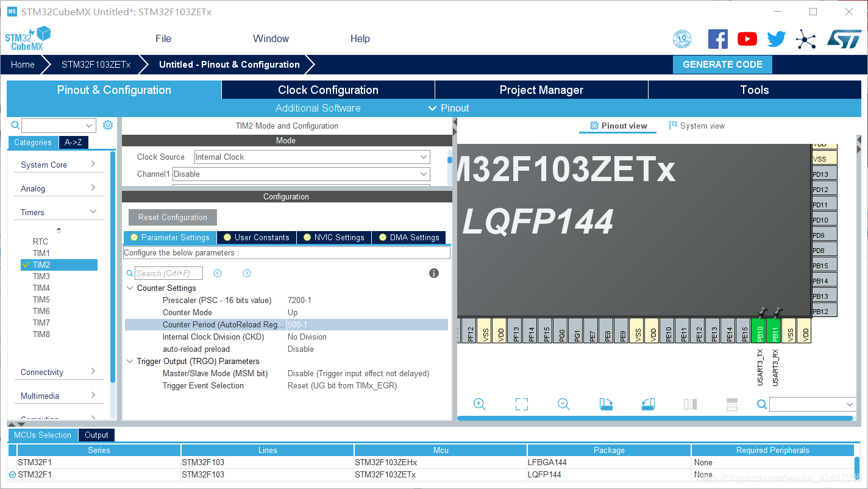Collapse the Counter Settings group
The height and width of the screenshot is (489, 868).
coord(130,288)
